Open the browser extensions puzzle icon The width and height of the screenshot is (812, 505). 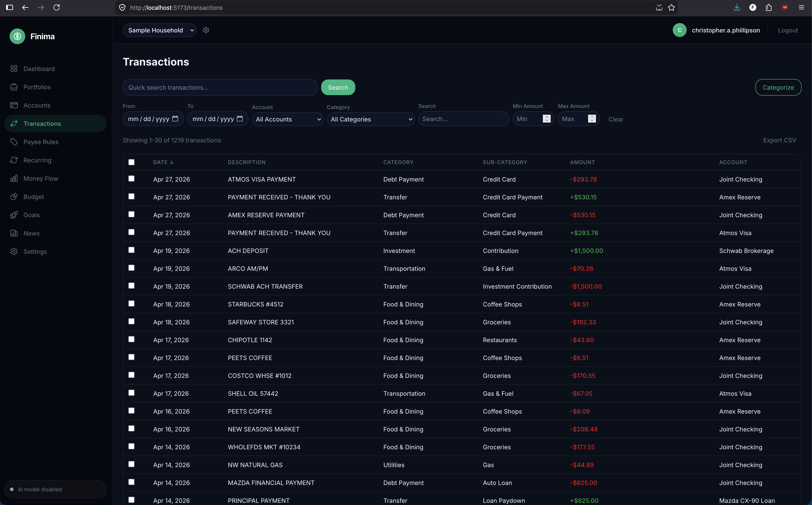(x=769, y=7)
